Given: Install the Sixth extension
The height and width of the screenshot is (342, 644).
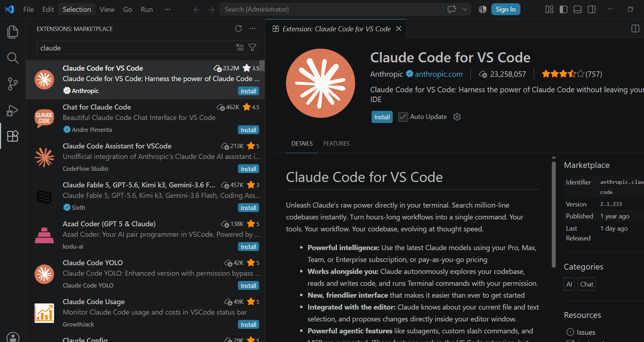Looking at the screenshot, I should 249,208.
